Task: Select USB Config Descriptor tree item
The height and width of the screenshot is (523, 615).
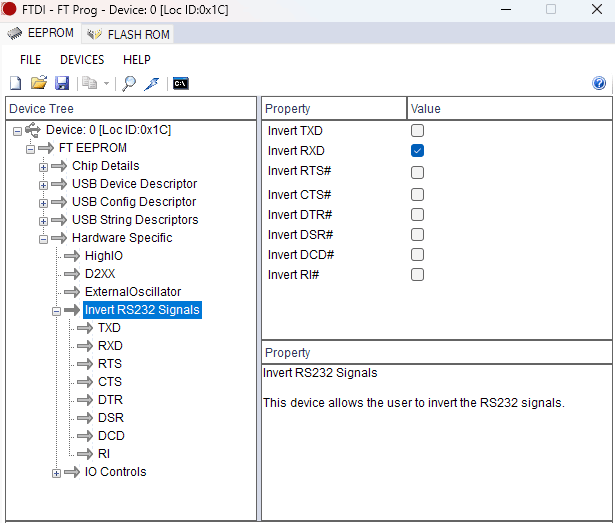Action: 134,202
